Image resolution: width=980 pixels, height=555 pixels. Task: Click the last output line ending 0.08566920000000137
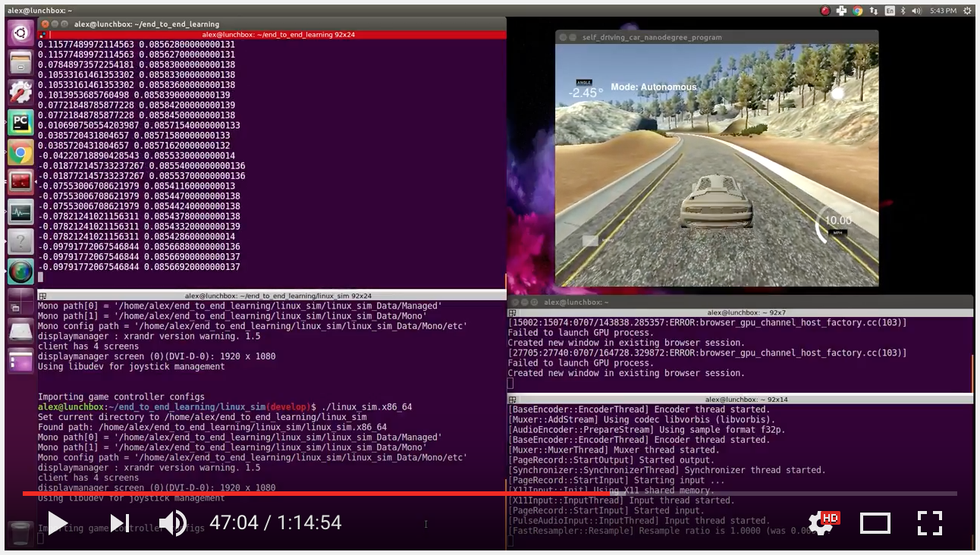click(139, 268)
